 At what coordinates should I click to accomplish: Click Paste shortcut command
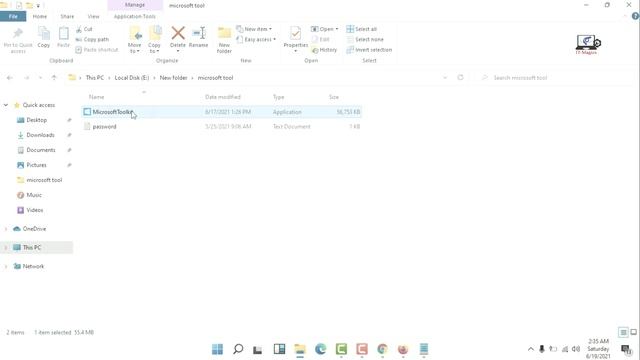[x=97, y=50]
